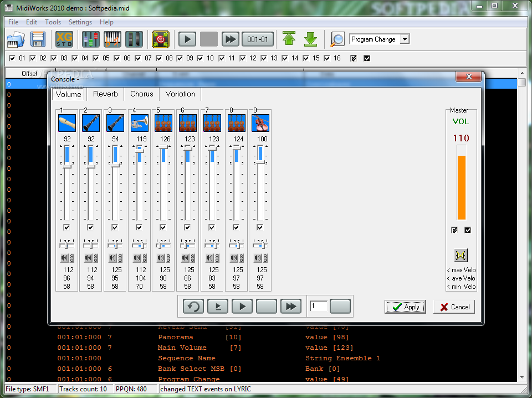Click the XG STD toolbar icon

64,39
